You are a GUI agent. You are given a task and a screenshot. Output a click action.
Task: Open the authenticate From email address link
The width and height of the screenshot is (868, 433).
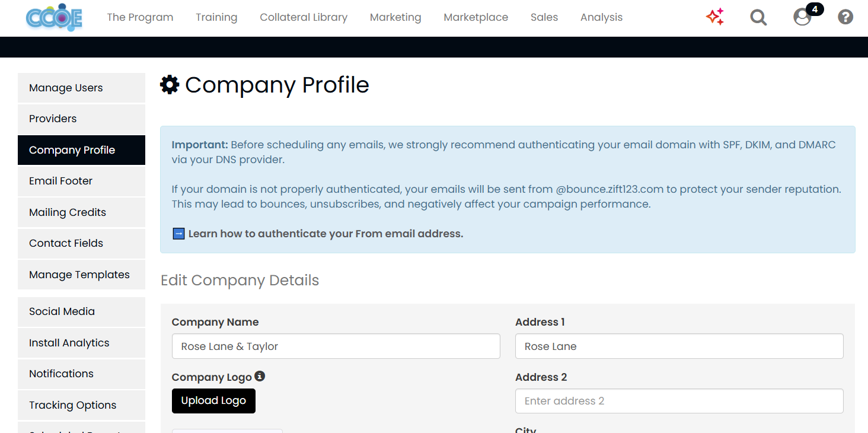coord(325,234)
